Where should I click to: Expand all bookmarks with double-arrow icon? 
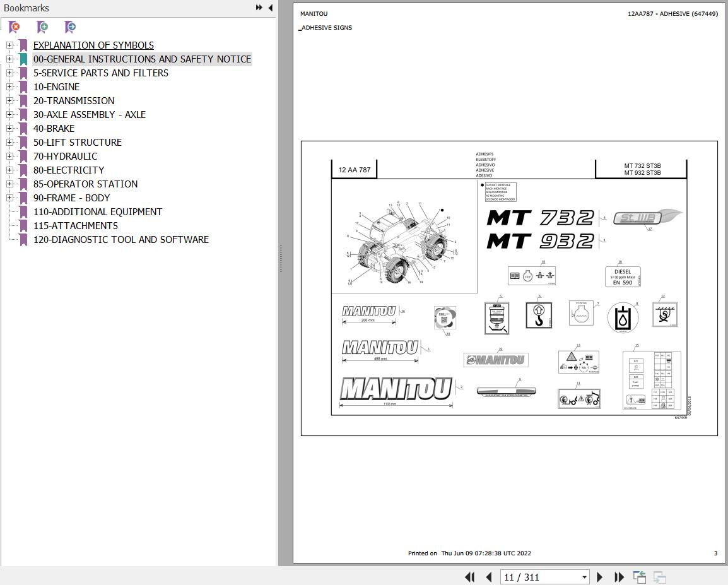click(259, 8)
